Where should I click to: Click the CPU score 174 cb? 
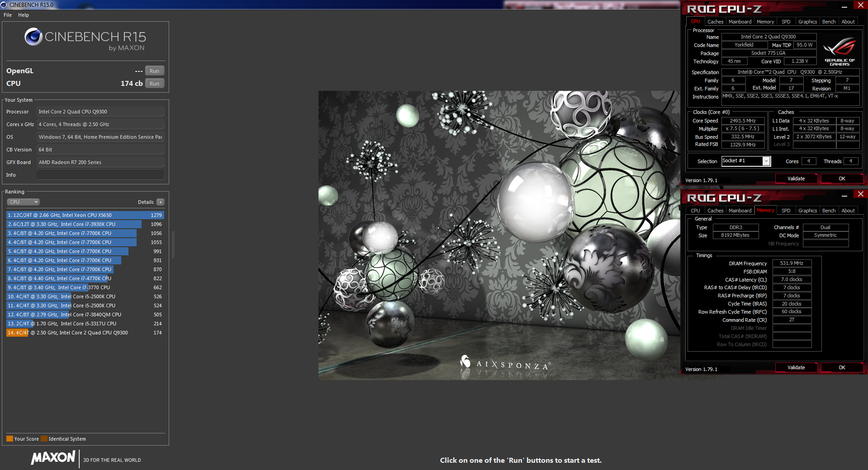(x=132, y=84)
